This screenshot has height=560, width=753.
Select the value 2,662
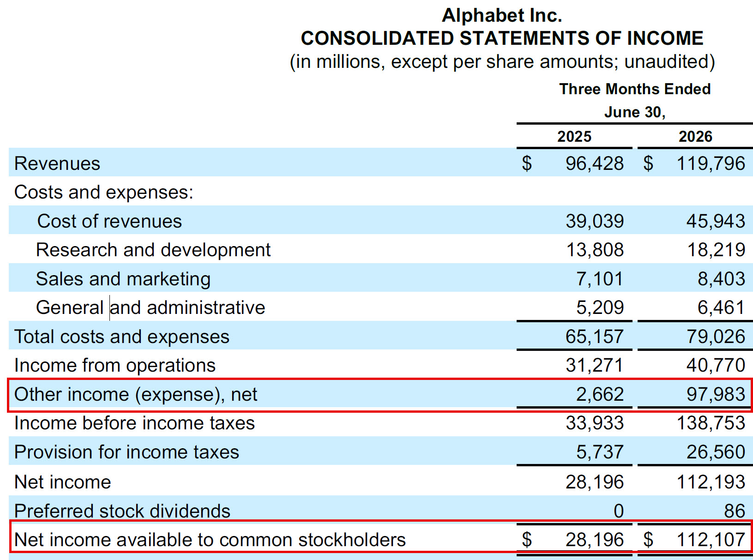coord(600,394)
